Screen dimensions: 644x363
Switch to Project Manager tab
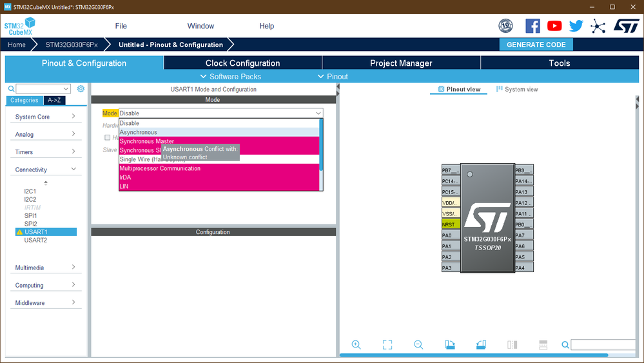pos(401,63)
